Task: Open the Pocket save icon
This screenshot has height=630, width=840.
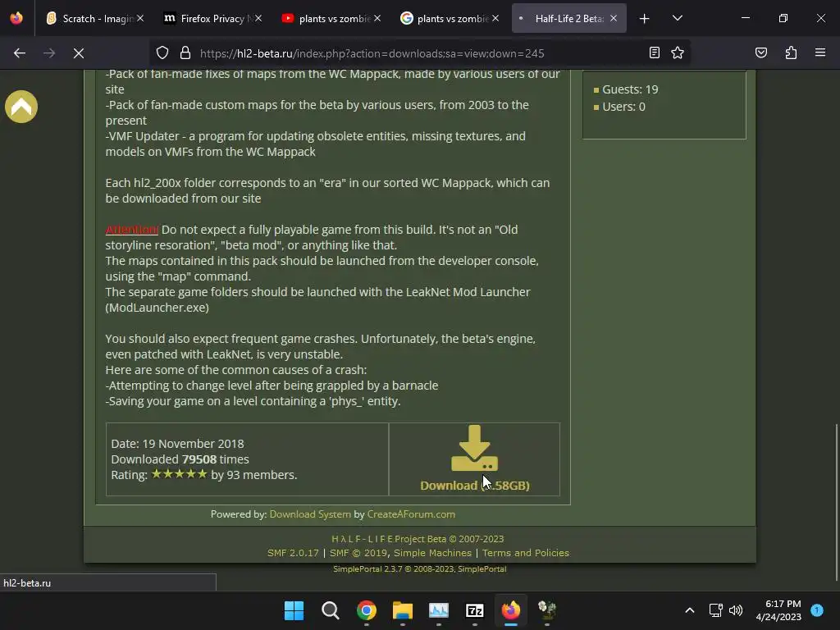Action: pos(761,52)
